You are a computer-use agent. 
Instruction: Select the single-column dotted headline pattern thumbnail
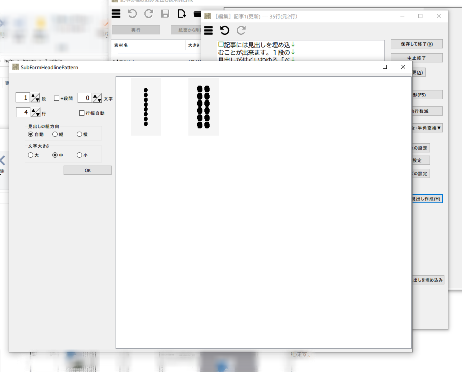pos(146,107)
